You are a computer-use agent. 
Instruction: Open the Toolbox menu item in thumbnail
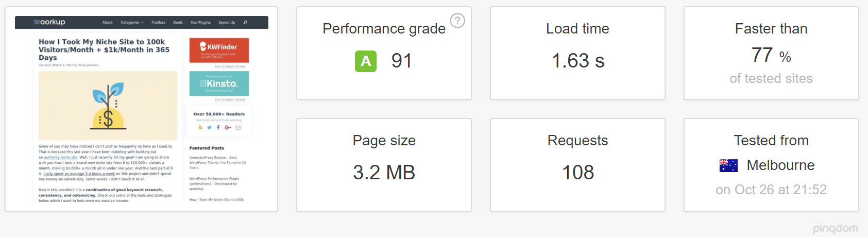(x=158, y=23)
